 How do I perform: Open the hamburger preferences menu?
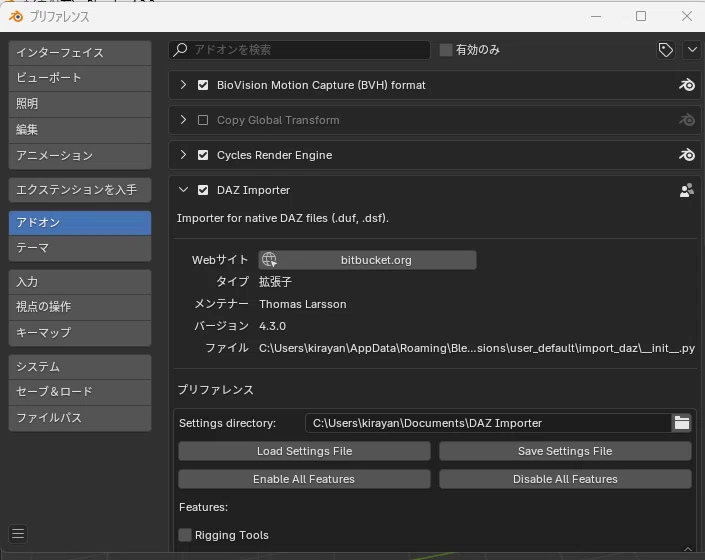click(18, 533)
